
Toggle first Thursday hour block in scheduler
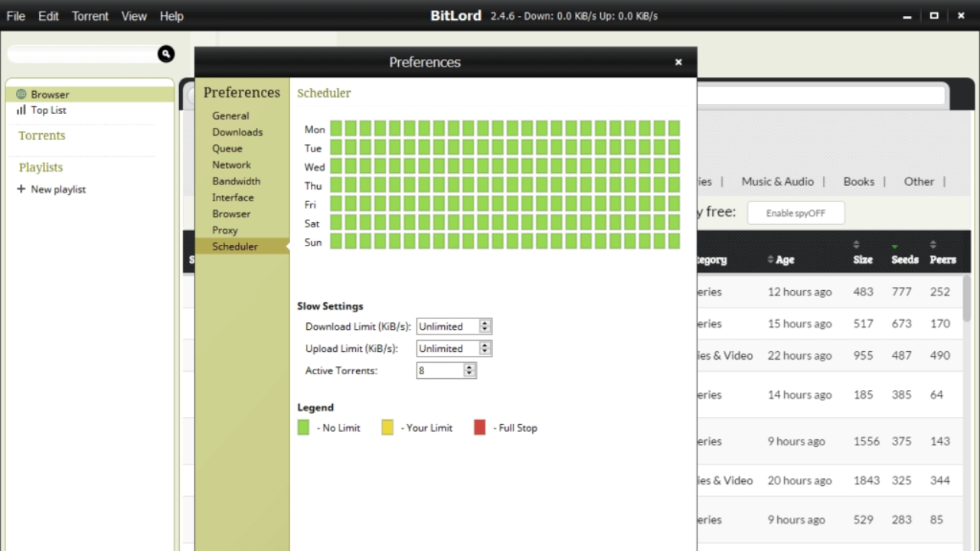click(336, 184)
